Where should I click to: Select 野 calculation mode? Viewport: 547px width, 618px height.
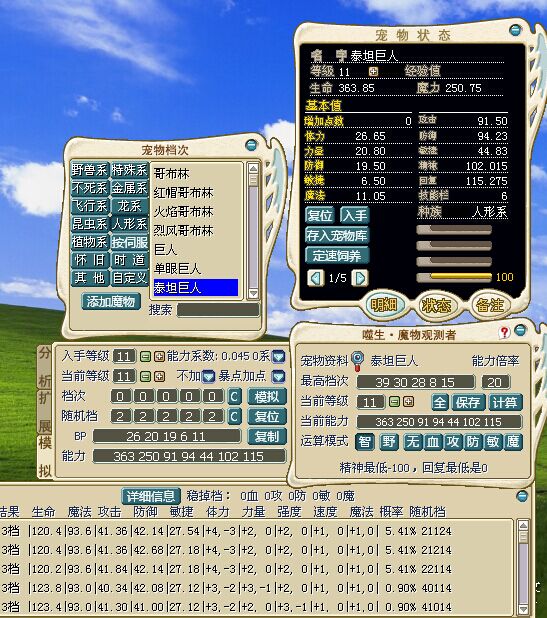tap(389, 441)
